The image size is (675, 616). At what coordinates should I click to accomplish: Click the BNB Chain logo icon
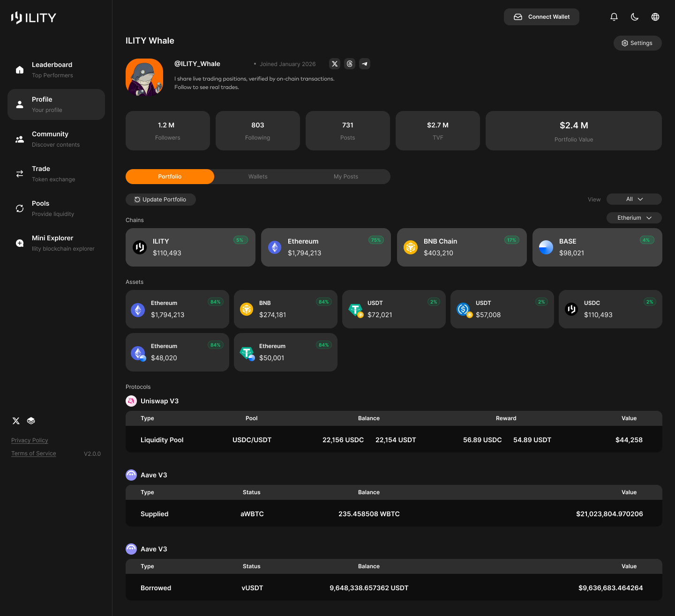click(x=411, y=247)
